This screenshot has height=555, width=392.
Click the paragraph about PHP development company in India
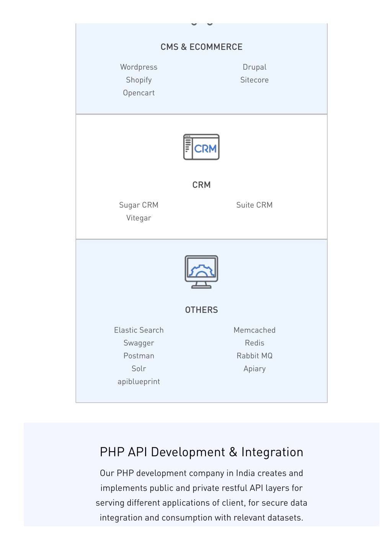(201, 496)
